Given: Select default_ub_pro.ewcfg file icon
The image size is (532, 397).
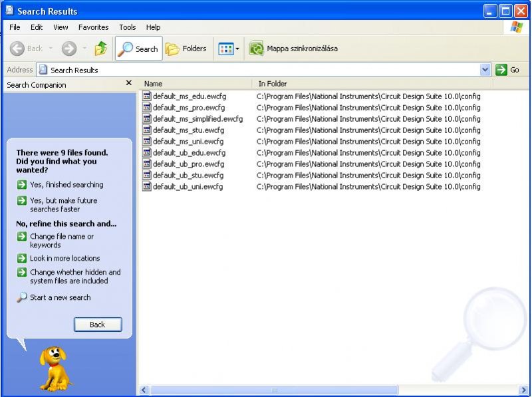Looking at the screenshot, I should click(146, 164).
